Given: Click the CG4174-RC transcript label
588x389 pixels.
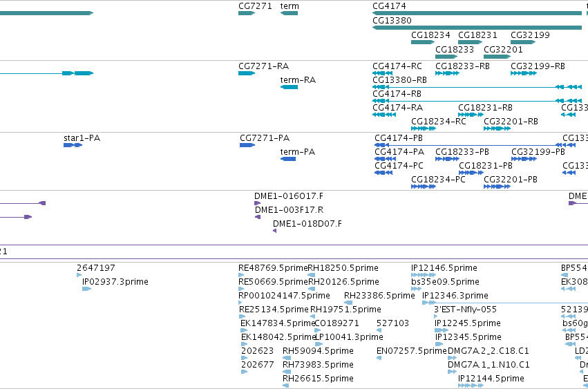Looking at the screenshot, I should [397, 66].
